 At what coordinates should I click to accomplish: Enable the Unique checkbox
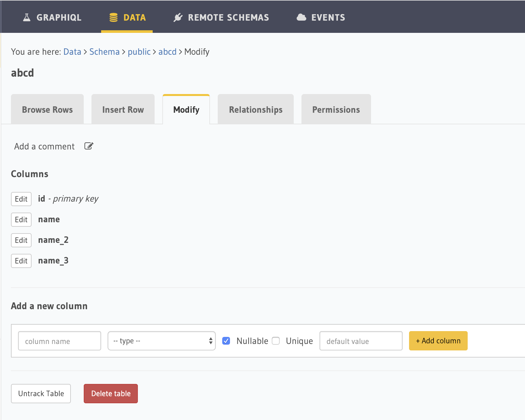point(276,341)
